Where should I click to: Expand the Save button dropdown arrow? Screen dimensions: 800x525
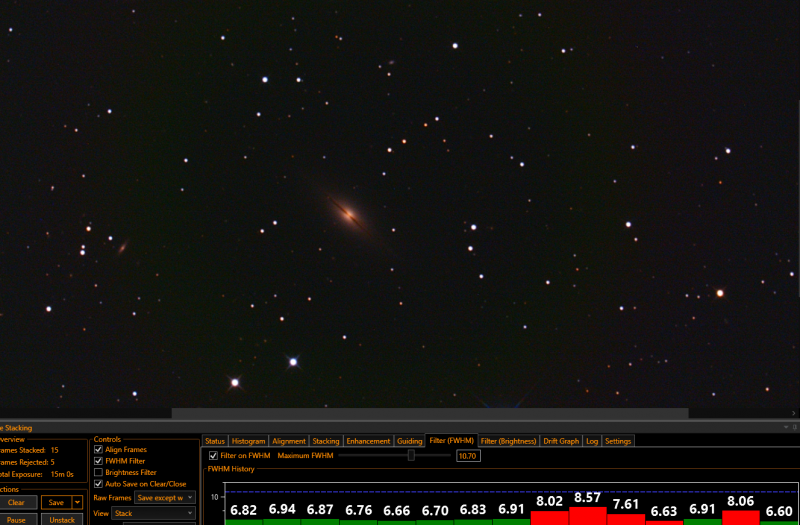[77, 503]
